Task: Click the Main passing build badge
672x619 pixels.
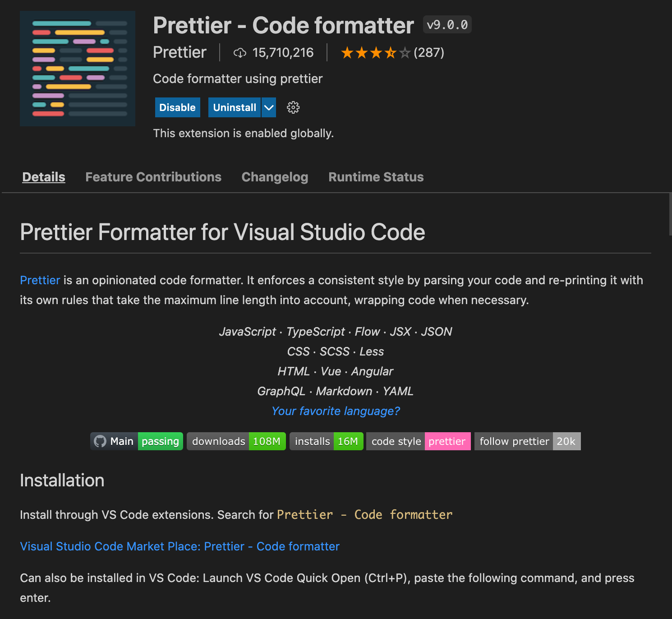Action: point(137,441)
